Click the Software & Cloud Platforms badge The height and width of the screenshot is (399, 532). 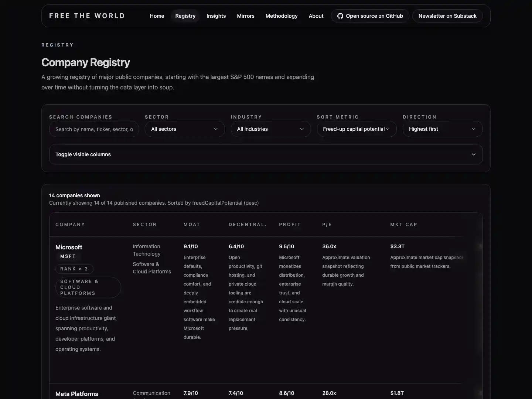(88, 287)
